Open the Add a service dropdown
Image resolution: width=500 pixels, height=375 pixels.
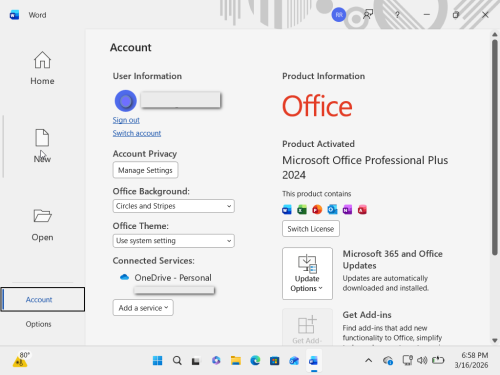tap(143, 308)
